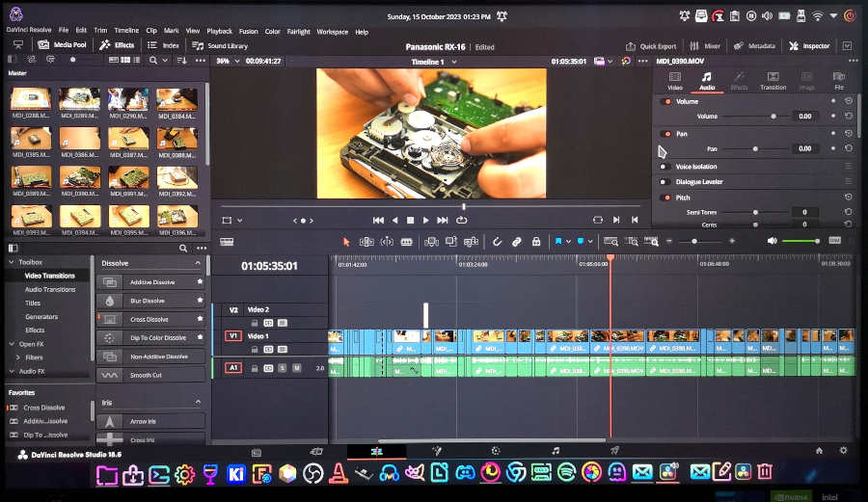
Task: Enable the Dialogue Leveler switch
Action: 665,182
